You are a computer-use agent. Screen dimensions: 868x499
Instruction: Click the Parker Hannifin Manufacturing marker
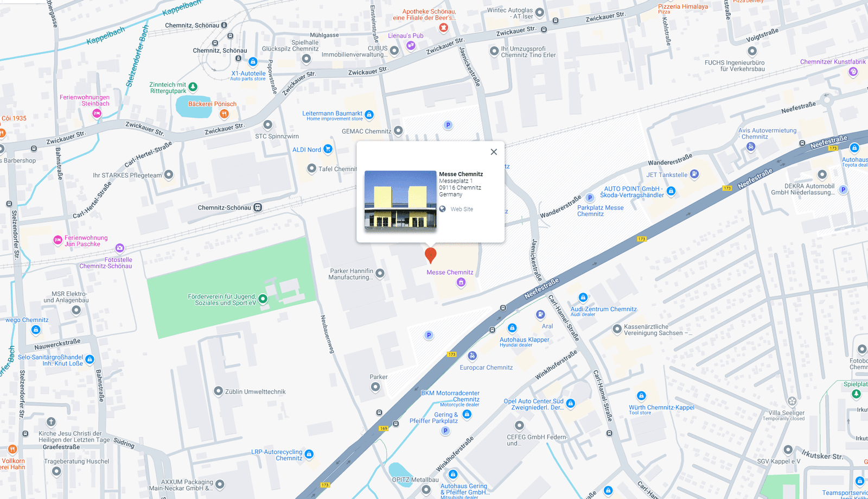(x=380, y=273)
